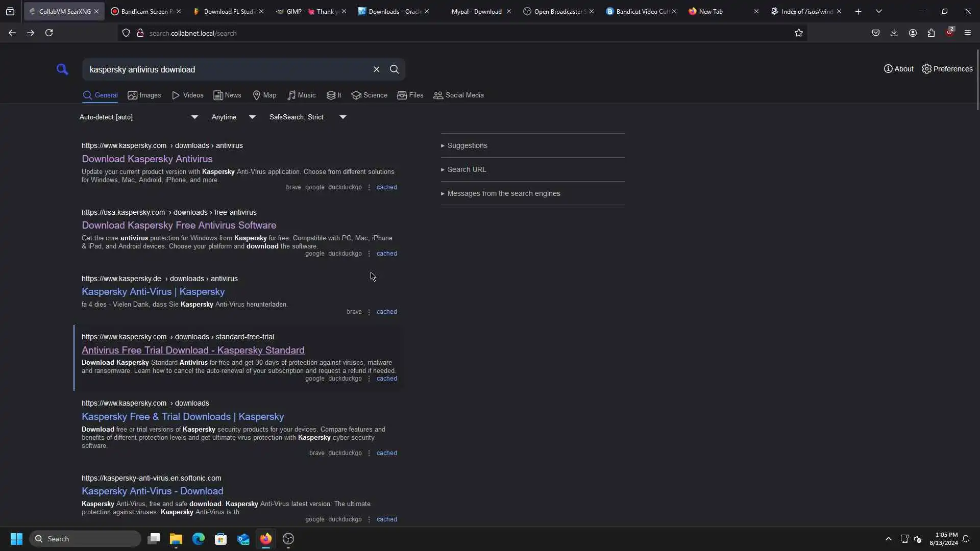The width and height of the screenshot is (980, 551).
Task: Click the kaspersky antivirus download search field
Action: tap(225, 69)
